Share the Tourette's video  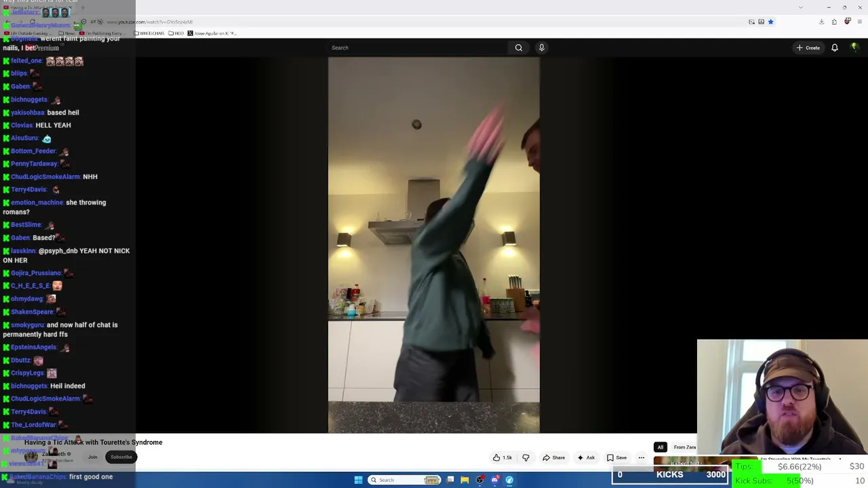[554, 457]
